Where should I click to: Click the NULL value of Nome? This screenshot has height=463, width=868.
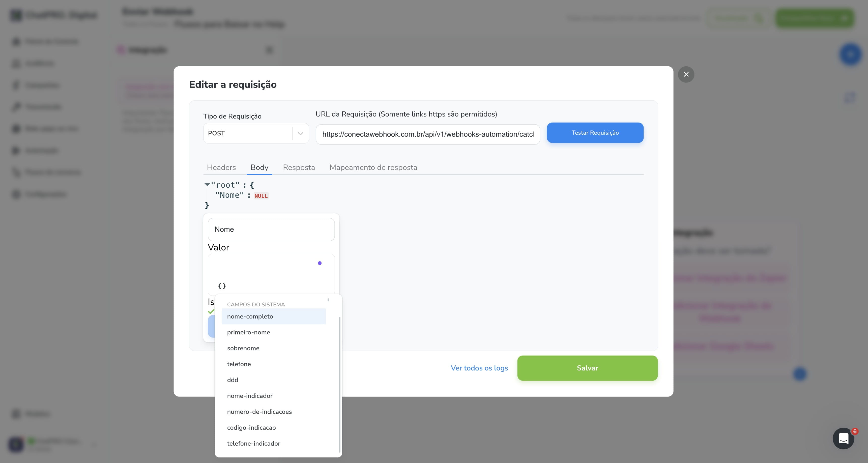[x=261, y=196]
